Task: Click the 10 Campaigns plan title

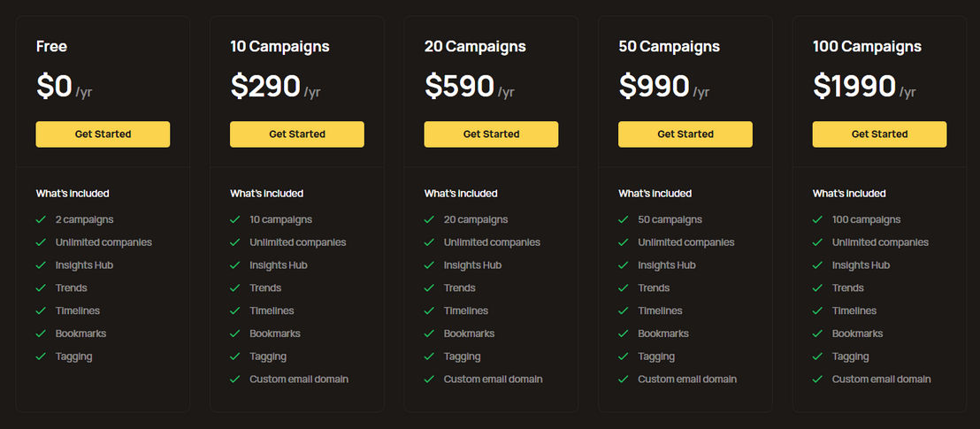Action: coord(279,46)
